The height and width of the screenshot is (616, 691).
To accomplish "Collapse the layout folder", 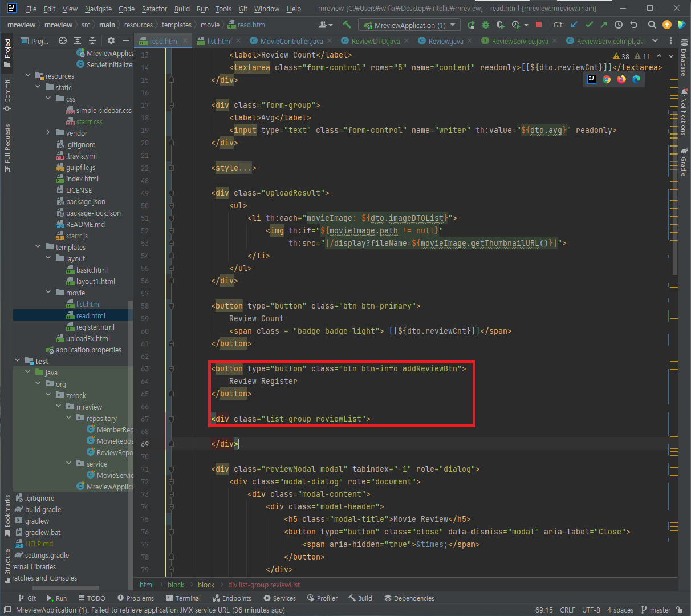I will 48,258.
